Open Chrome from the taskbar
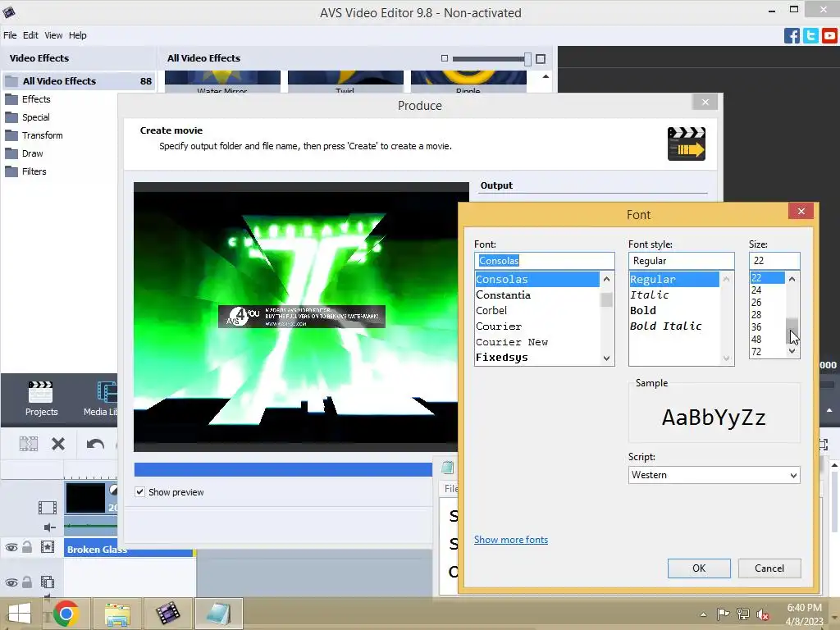Screen dimensions: 840x630 pyautogui.click(x=66, y=614)
